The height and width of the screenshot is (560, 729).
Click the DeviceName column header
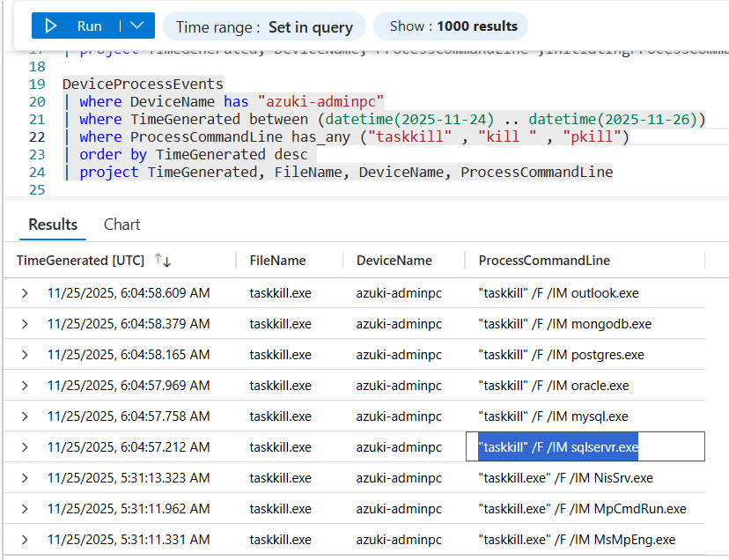pos(394,261)
